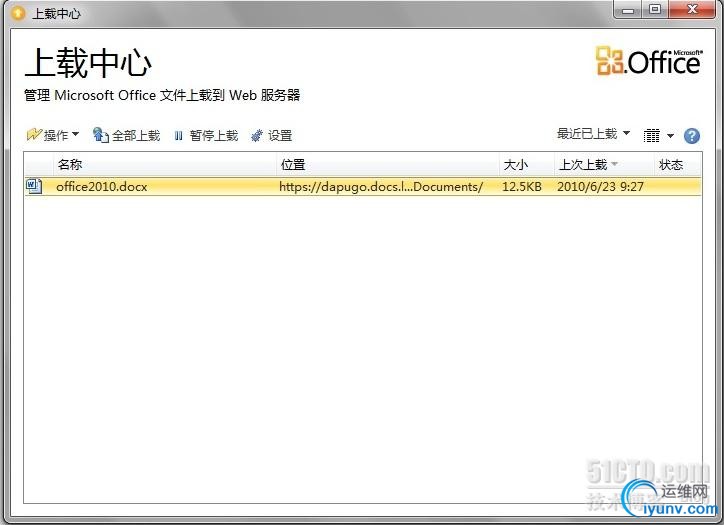This screenshot has width=724, height=525.
Task: Open 设置 settings
Action: 272,135
